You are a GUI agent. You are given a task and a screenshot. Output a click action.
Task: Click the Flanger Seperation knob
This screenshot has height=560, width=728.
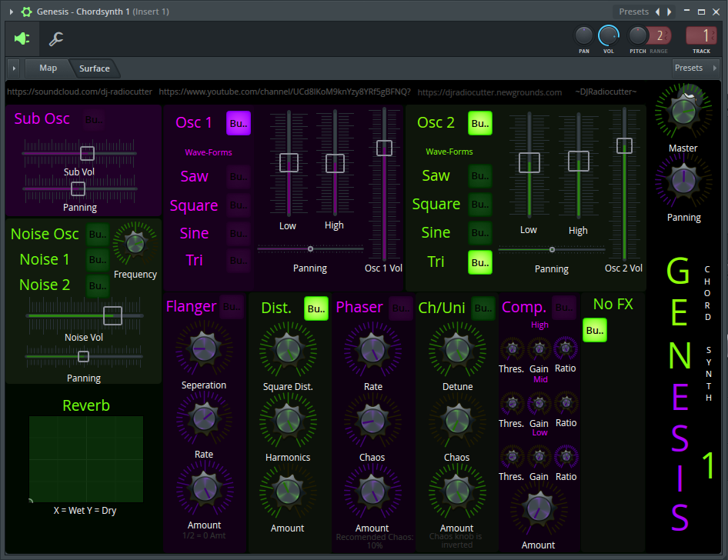(x=204, y=348)
